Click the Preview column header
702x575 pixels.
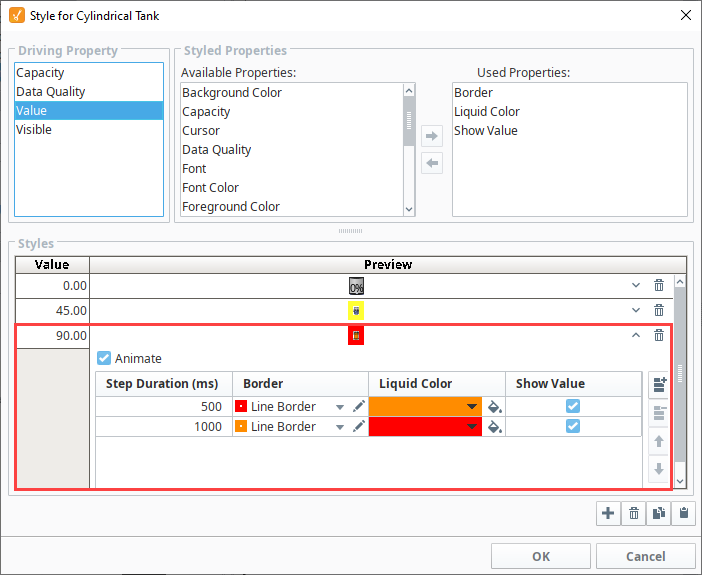point(388,265)
